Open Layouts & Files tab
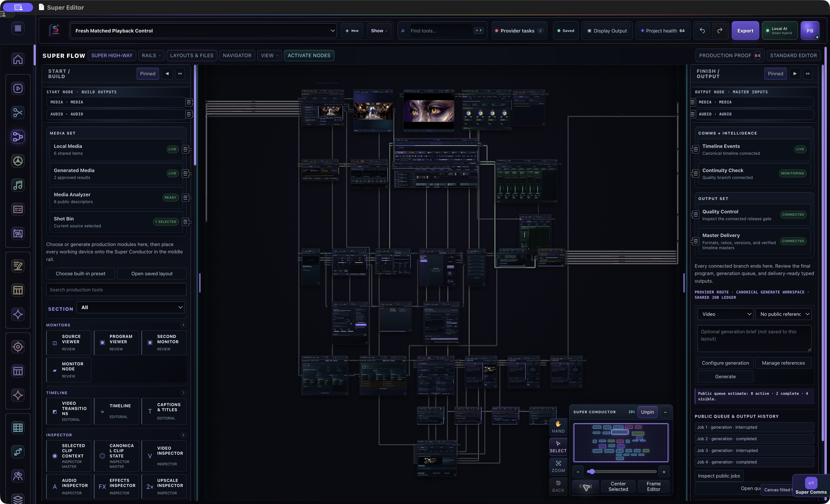This screenshot has height=504, width=830. [192, 56]
